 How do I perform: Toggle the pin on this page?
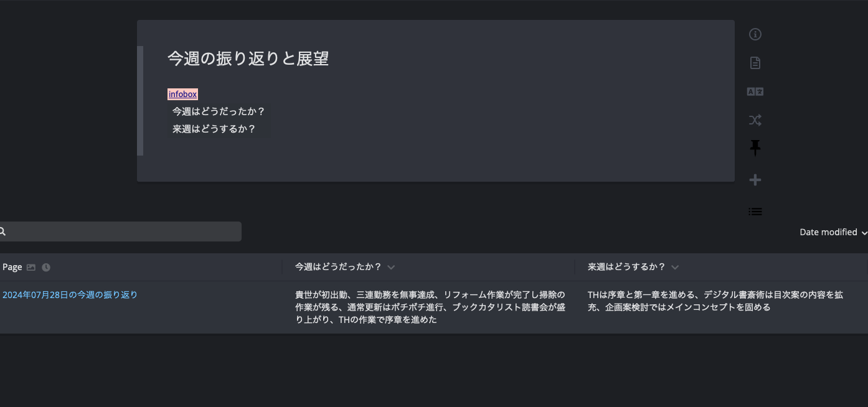[755, 147]
